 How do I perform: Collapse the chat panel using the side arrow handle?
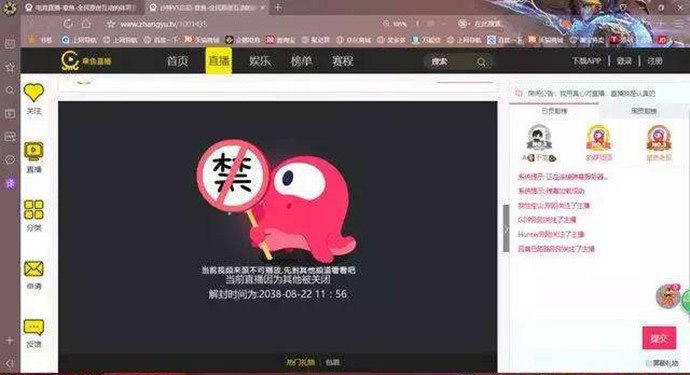click(506, 228)
